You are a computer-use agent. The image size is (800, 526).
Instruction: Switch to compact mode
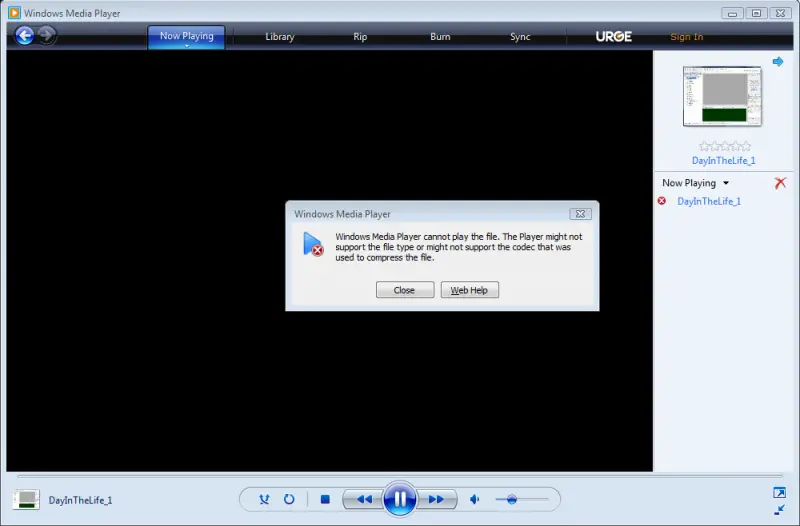(x=779, y=509)
